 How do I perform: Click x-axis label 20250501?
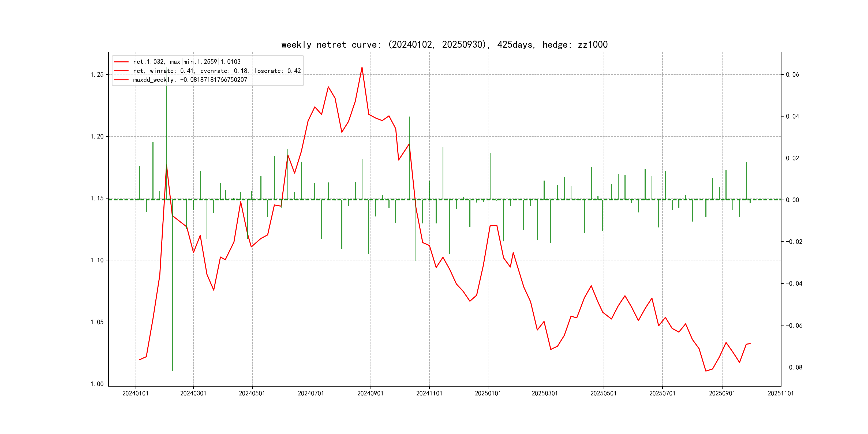pyautogui.click(x=603, y=393)
